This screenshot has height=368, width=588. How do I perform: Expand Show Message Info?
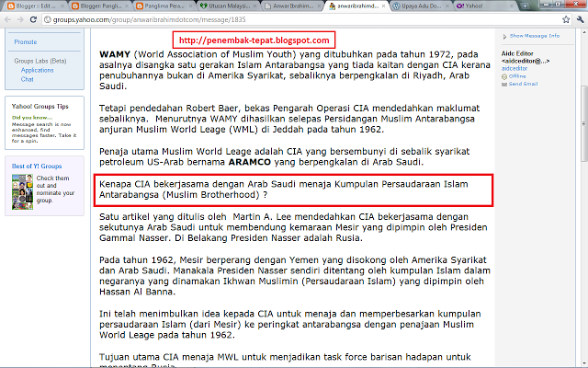(x=528, y=36)
